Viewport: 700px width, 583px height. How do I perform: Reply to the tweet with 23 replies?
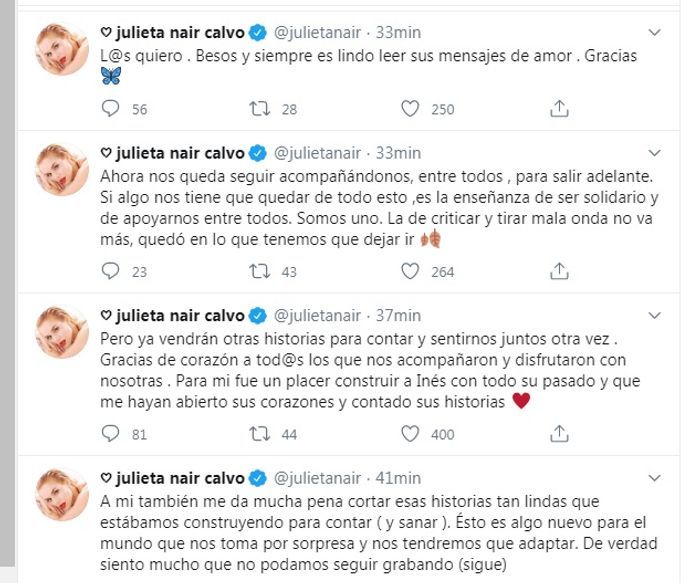[x=111, y=271]
